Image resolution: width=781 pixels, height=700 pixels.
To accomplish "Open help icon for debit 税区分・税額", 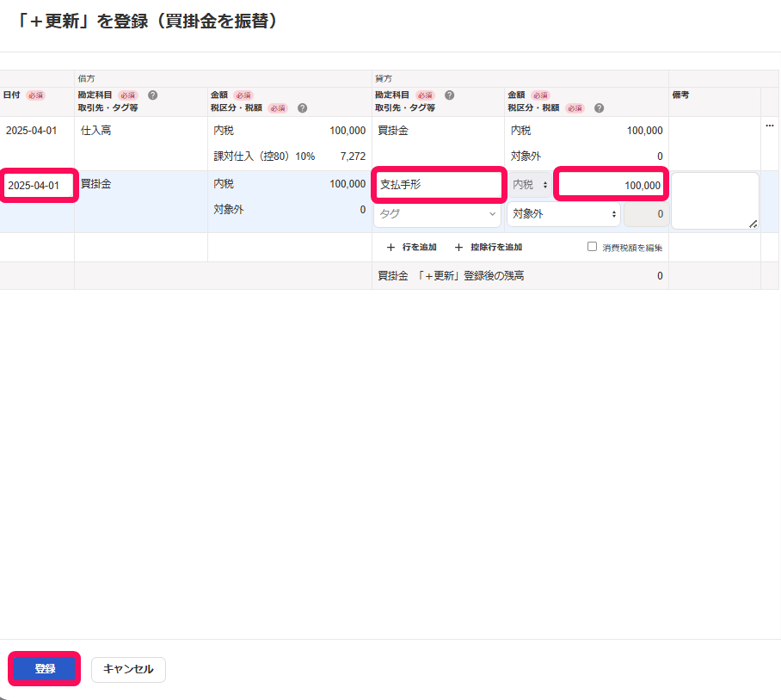I will [x=303, y=108].
